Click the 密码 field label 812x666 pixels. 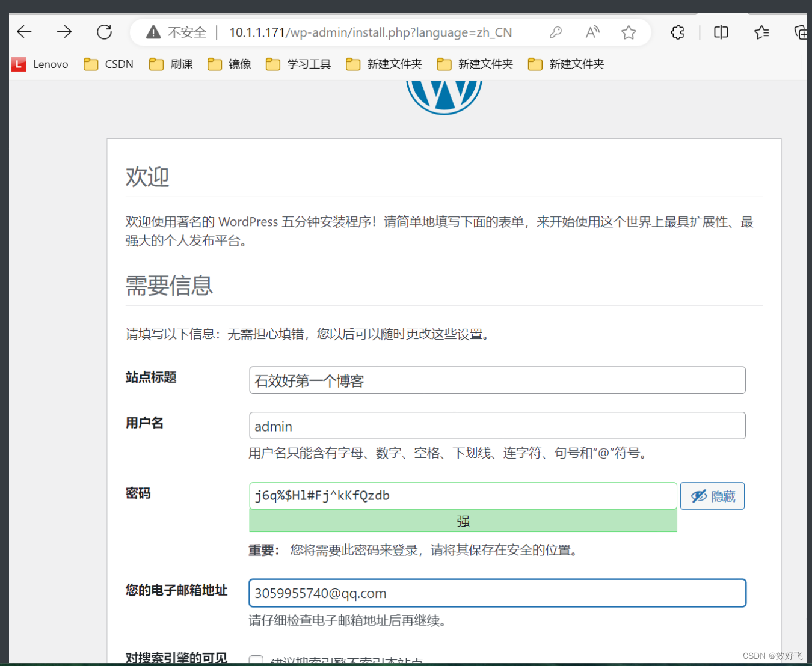[138, 493]
